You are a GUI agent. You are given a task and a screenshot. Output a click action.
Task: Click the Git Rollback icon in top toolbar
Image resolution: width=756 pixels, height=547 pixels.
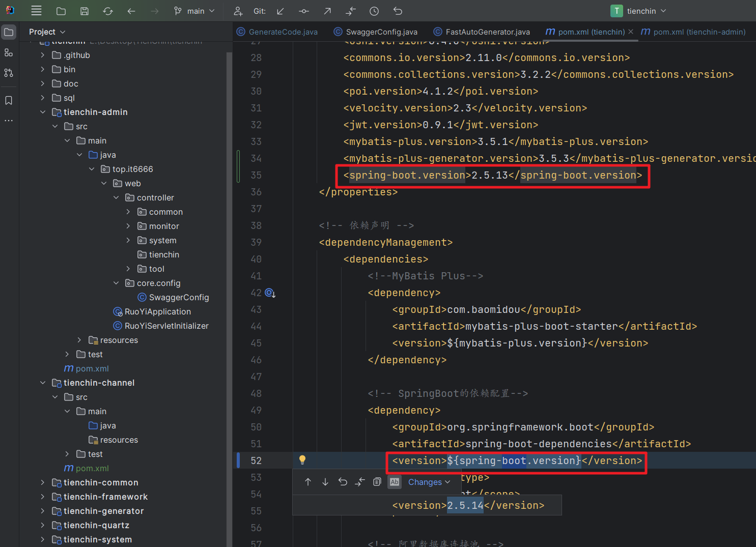coord(398,11)
